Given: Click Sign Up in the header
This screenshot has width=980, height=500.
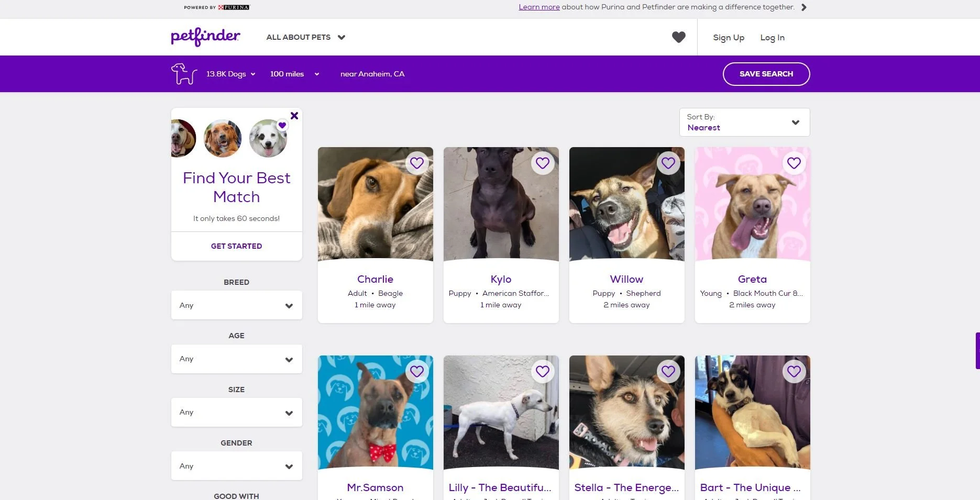Looking at the screenshot, I should (x=729, y=38).
